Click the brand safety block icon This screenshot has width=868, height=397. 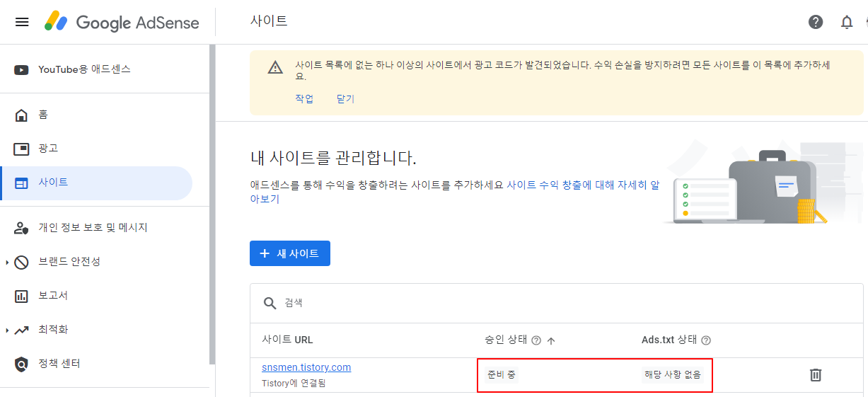22,262
